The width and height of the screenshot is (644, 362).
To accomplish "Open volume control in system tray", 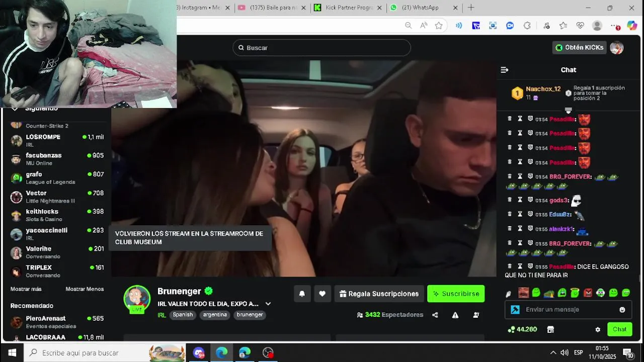I will click(x=565, y=352).
